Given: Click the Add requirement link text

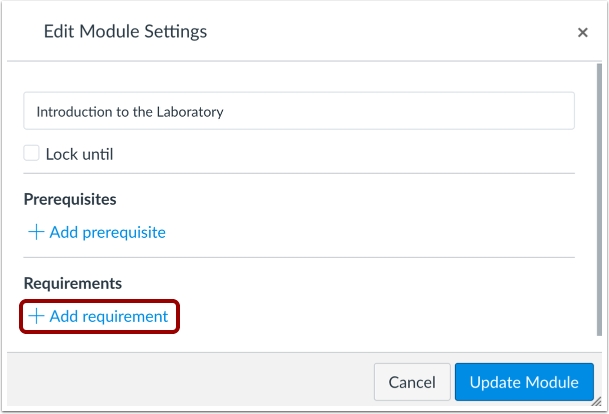Looking at the screenshot, I should click(x=109, y=316).
